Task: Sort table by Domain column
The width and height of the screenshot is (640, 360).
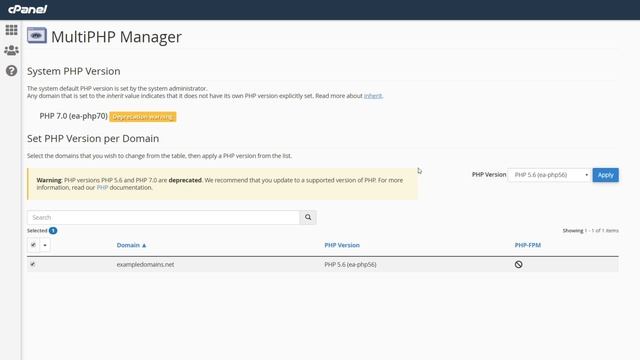Action: tap(131, 245)
